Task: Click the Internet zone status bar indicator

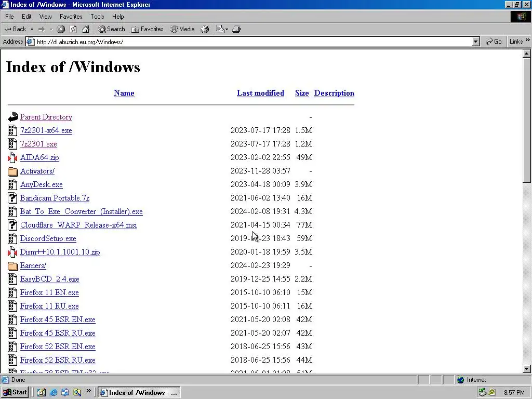Action: click(x=472, y=380)
